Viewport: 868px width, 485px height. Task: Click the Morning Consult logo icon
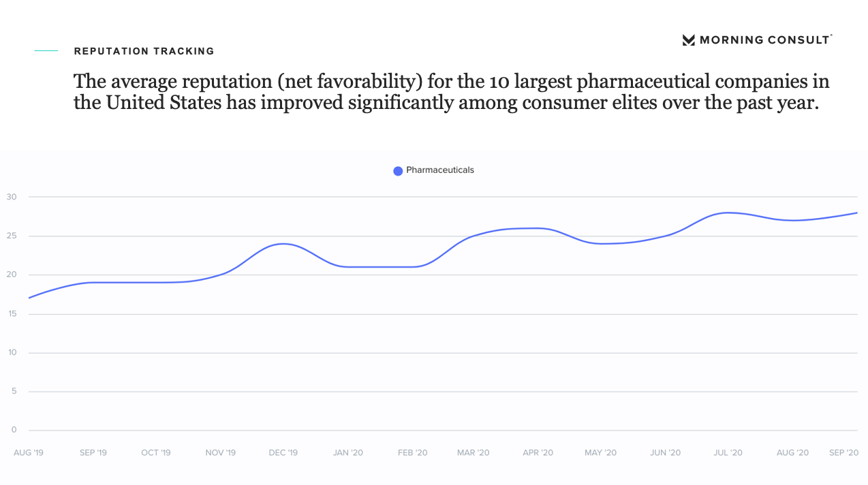click(x=688, y=40)
